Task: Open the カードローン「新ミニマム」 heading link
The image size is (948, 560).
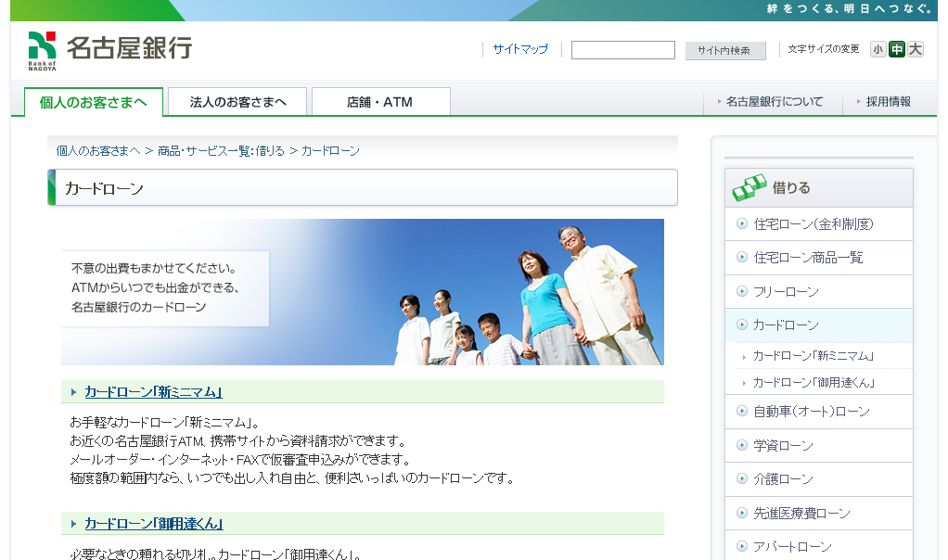Action: [x=154, y=392]
